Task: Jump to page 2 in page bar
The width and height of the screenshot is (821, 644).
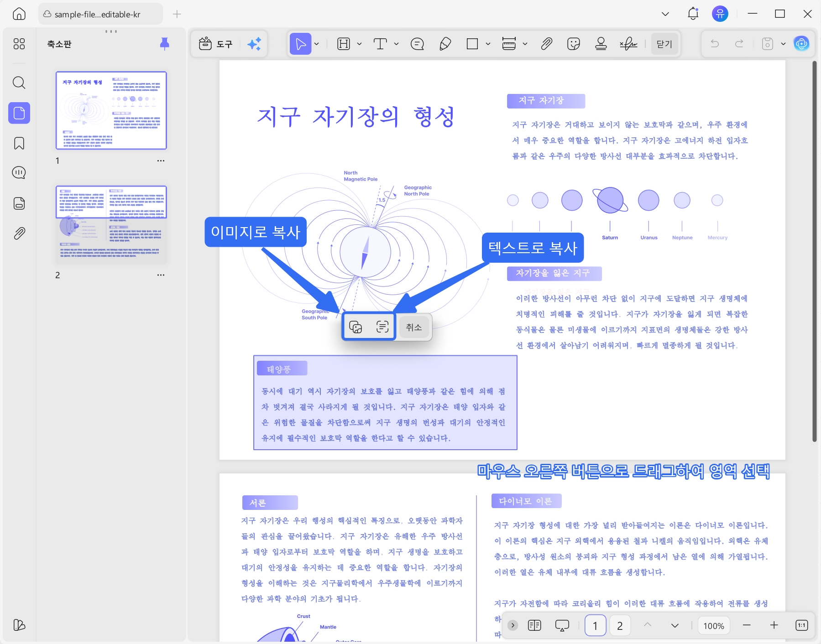Action: click(x=620, y=625)
